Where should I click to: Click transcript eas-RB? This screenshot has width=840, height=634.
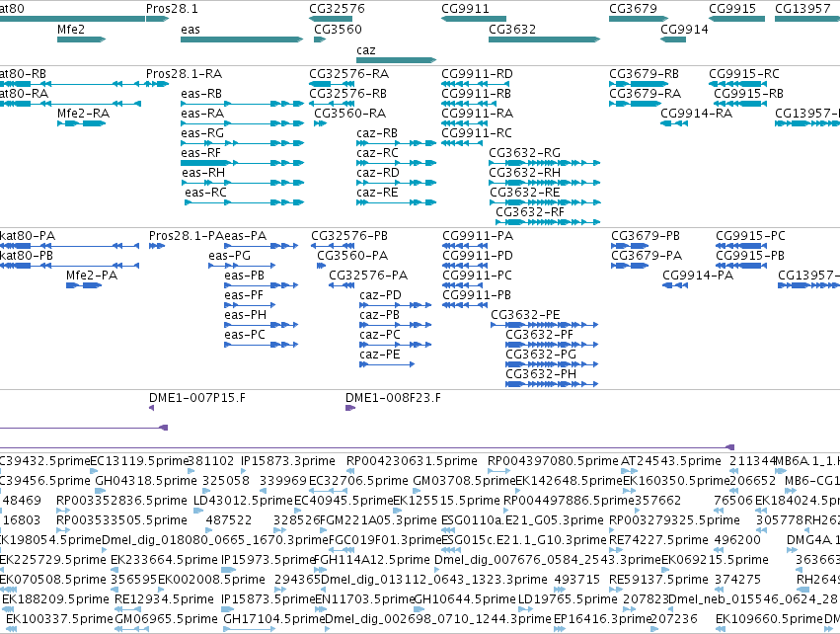pyautogui.click(x=242, y=104)
